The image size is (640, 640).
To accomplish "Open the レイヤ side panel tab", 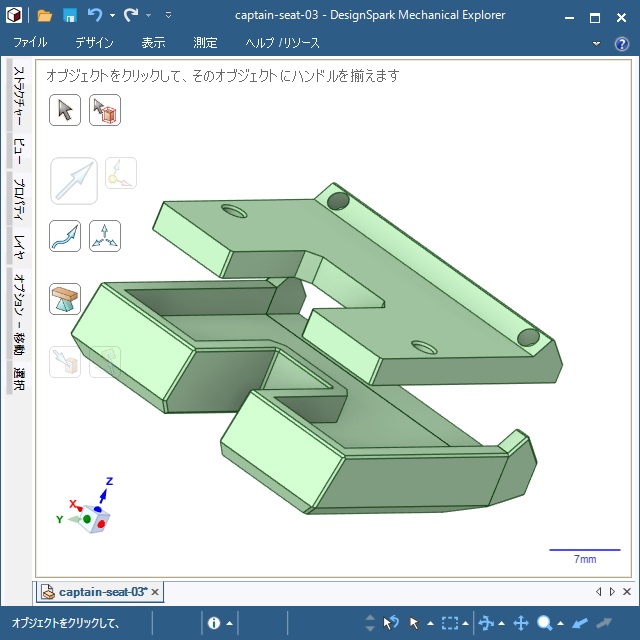I will click(19, 247).
